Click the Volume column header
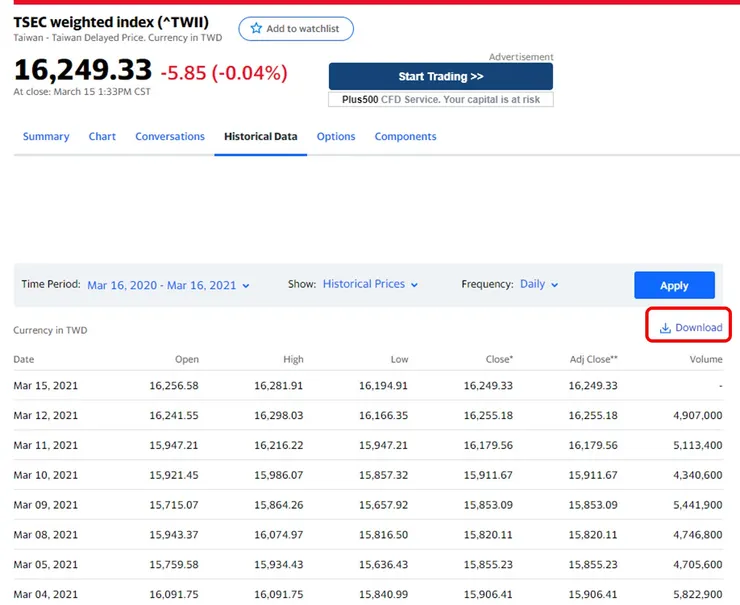The image size is (740, 605). pos(706,359)
